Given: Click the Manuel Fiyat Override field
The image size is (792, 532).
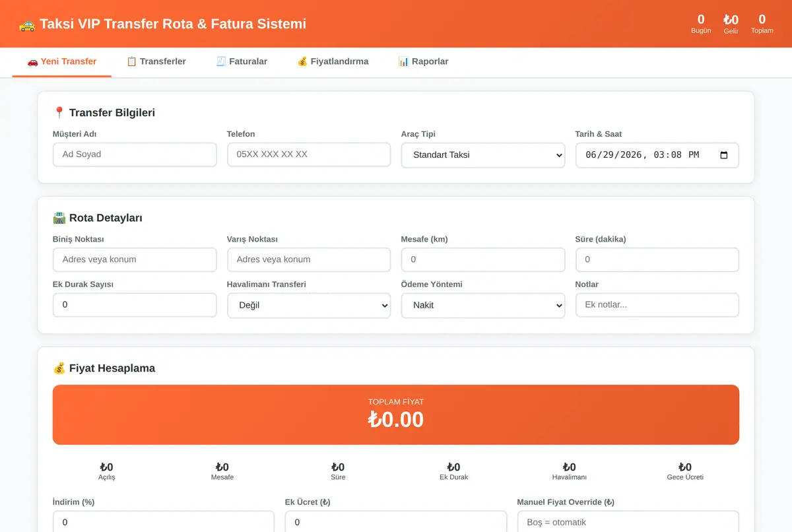Looking at the screenshot, I should 628,521.
